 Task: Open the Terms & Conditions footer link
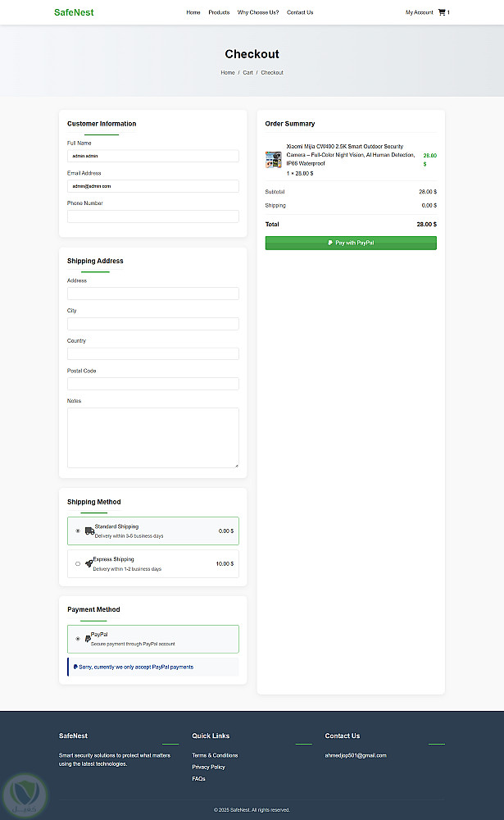215,755
